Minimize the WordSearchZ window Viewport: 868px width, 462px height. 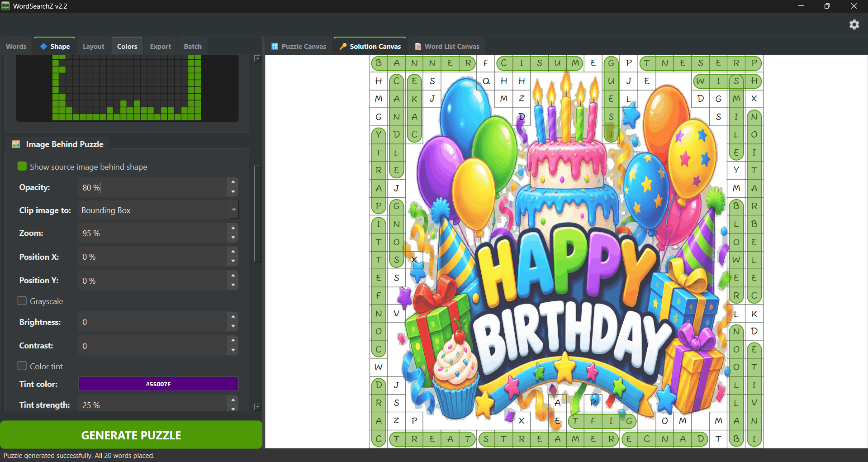coord(801,6)
